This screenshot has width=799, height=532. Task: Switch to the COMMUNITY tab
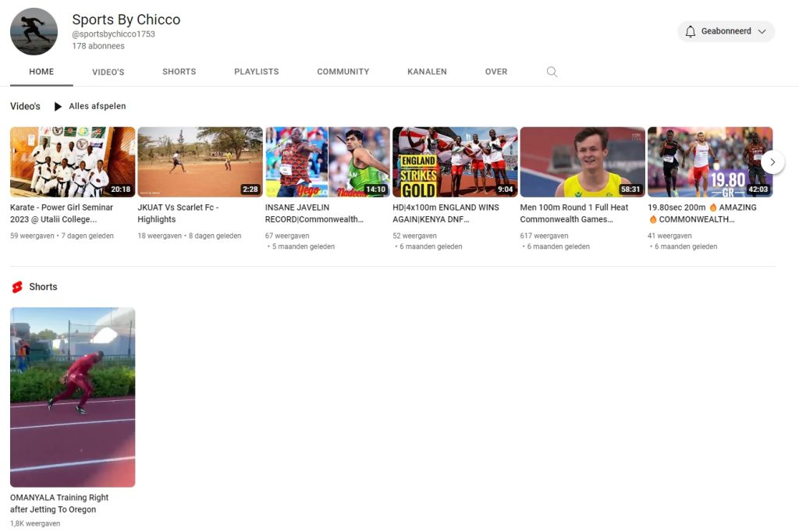click(343, 71)
